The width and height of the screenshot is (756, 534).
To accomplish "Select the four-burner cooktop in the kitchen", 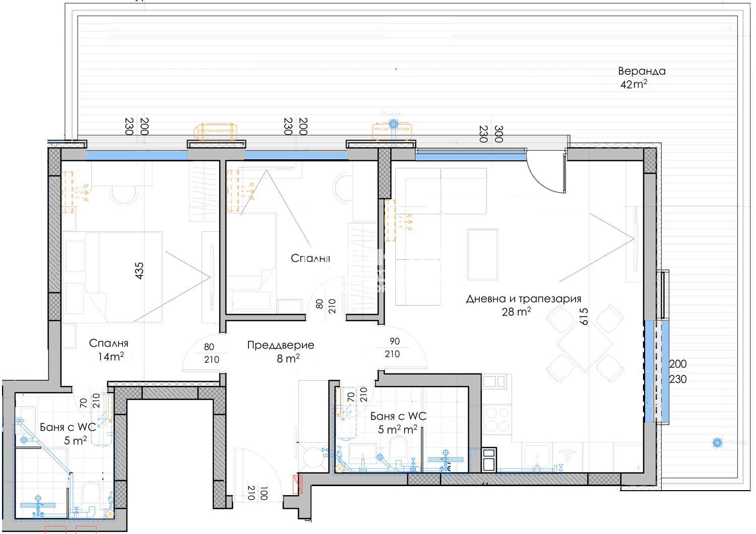I will click(496, 418).
